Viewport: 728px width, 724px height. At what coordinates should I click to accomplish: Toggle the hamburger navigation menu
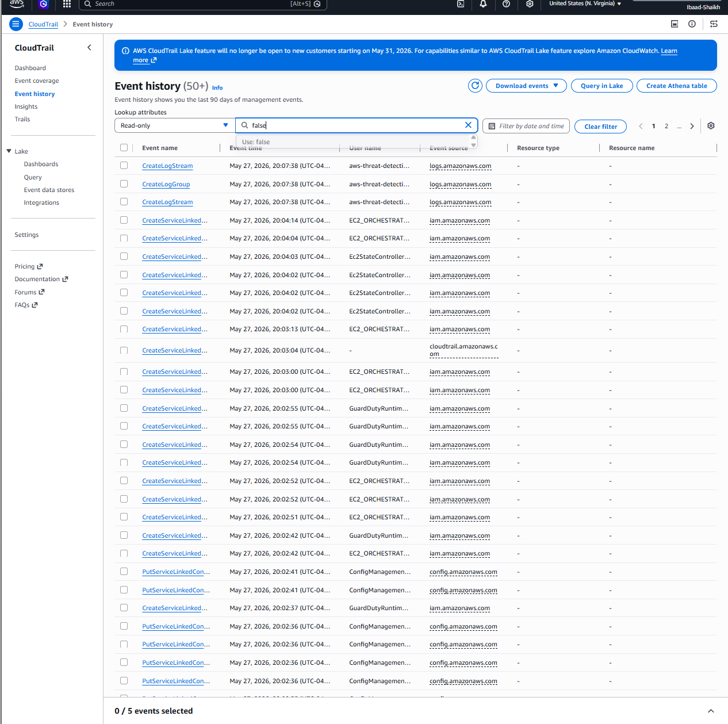16,24
